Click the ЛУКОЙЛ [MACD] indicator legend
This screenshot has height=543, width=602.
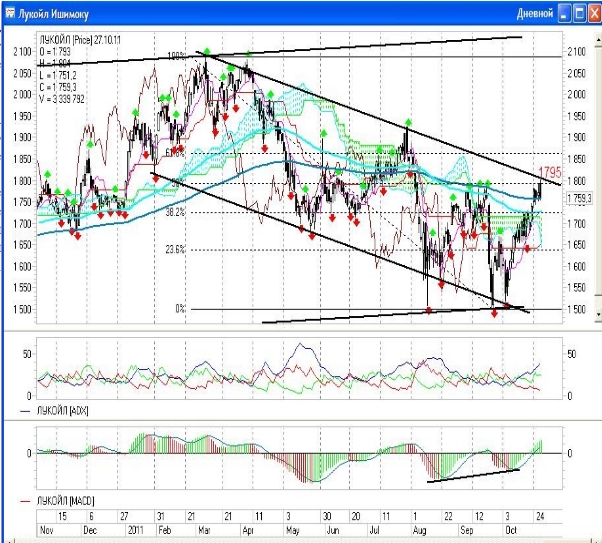(57, 501)
